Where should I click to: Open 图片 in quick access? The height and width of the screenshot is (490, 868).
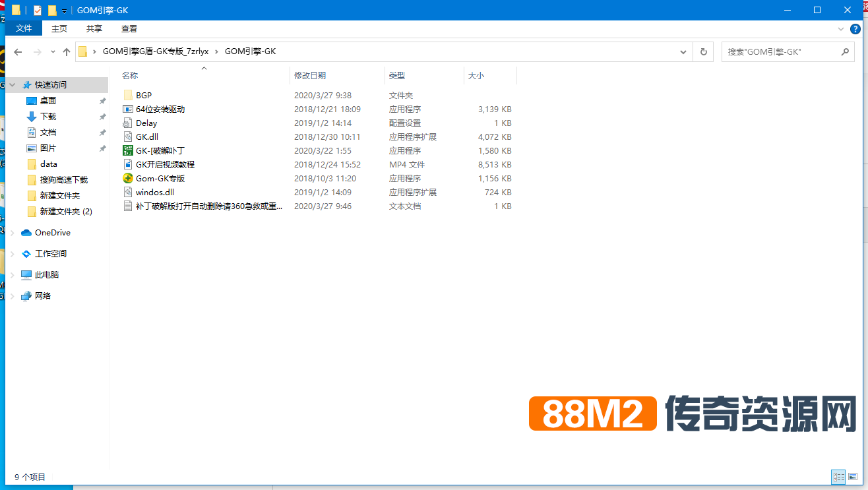(48, 148)
